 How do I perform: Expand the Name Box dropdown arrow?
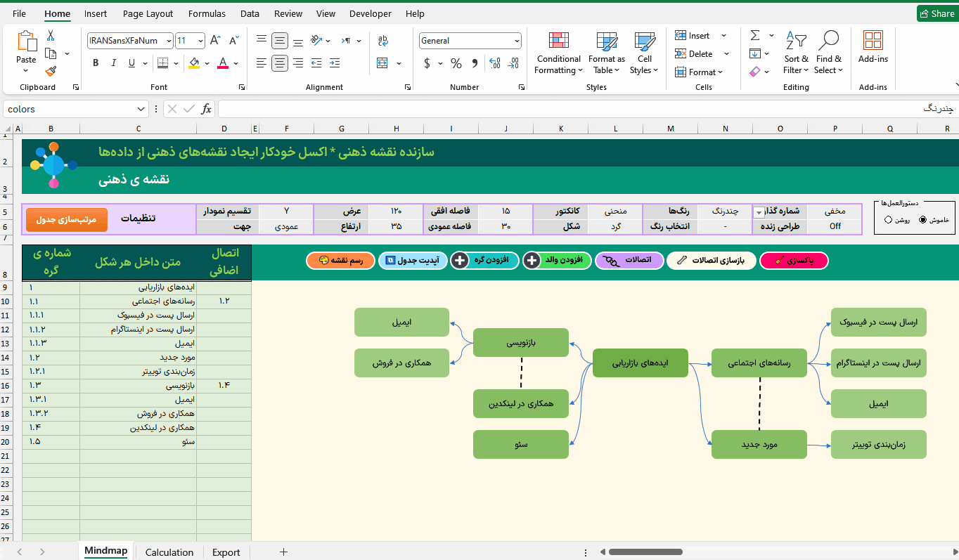(x=141, y=109)
